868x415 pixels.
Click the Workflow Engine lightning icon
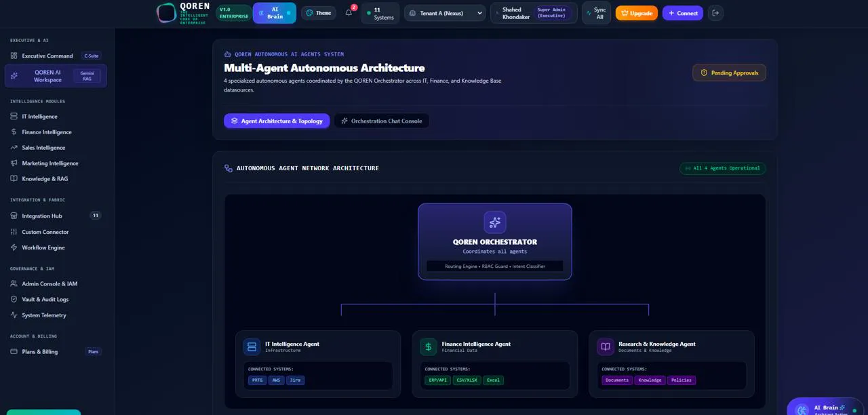(x=14, y=248)
